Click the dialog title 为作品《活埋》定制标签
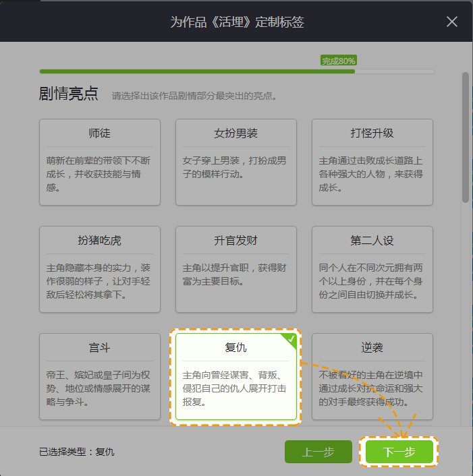473x476 pixels. pyautogui.click(x=236, y=22)
